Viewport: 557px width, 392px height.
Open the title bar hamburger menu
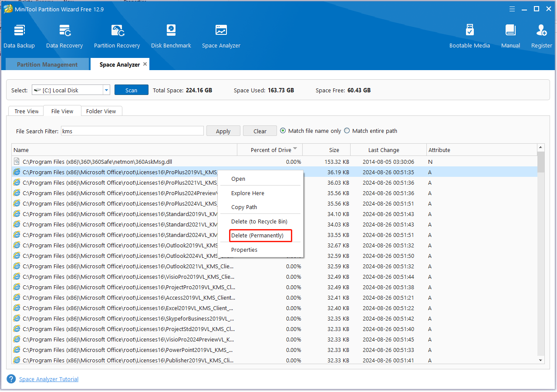click(x=512, y=9)
